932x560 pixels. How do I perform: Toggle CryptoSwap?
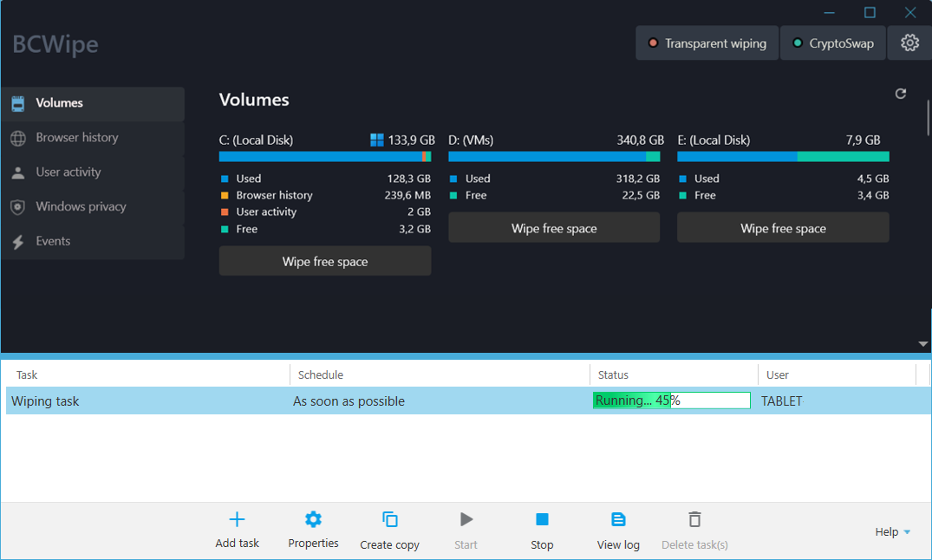click(x=833, y=42)
